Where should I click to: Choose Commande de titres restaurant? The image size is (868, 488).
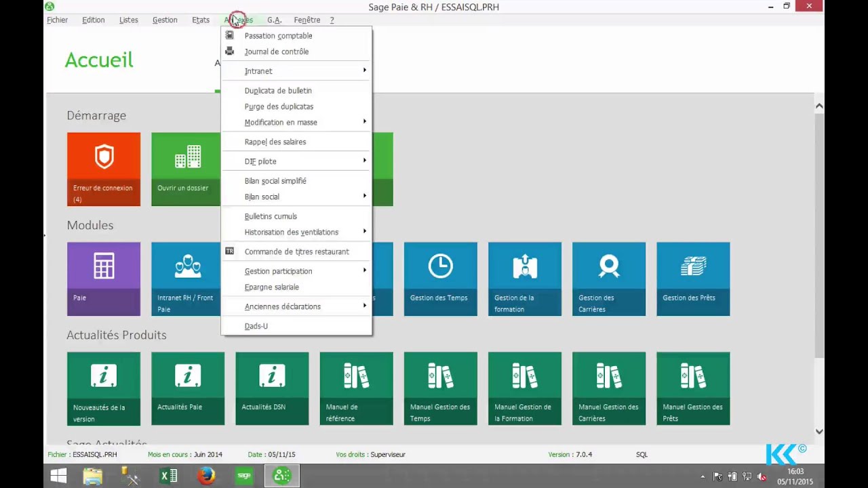[x=297, y=252]
